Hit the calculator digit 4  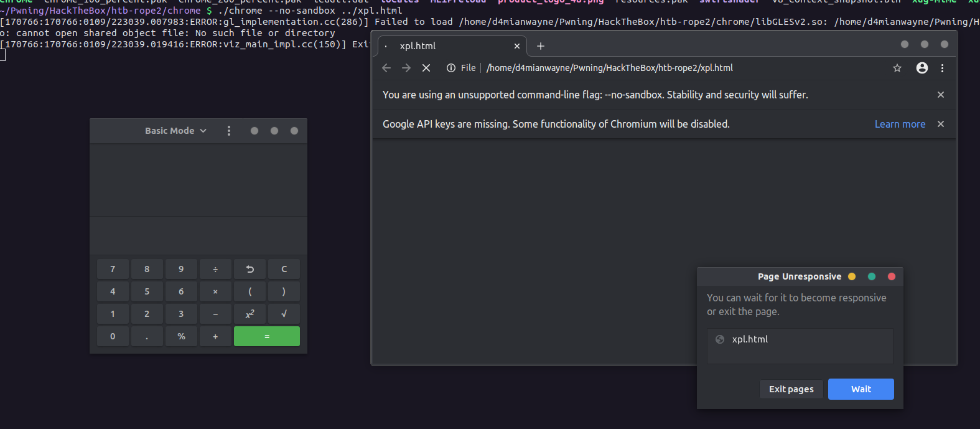pyautogui.click(x=113, y=291)
